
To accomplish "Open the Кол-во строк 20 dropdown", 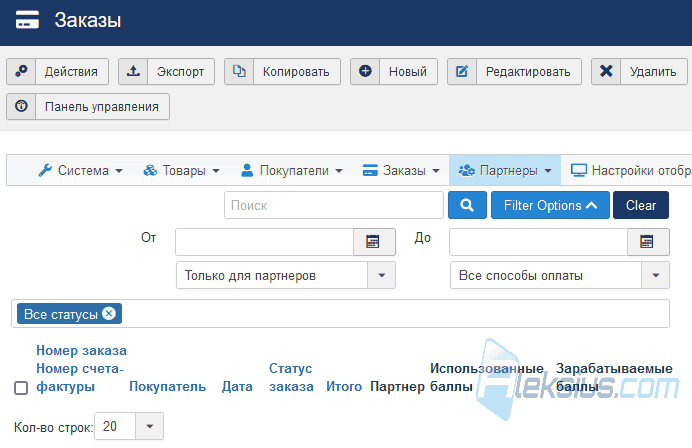I will [129, 426].
